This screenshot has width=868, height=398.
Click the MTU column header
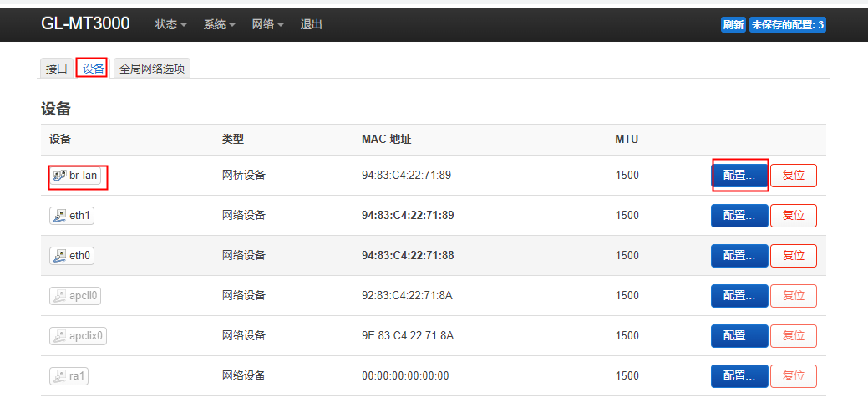tap(627, 139)
